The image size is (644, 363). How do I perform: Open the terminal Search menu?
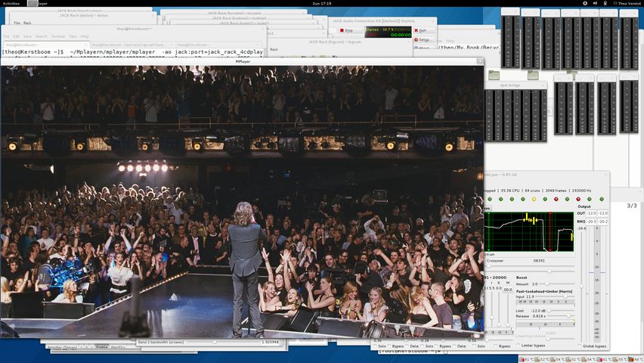[x=41, y=36]
